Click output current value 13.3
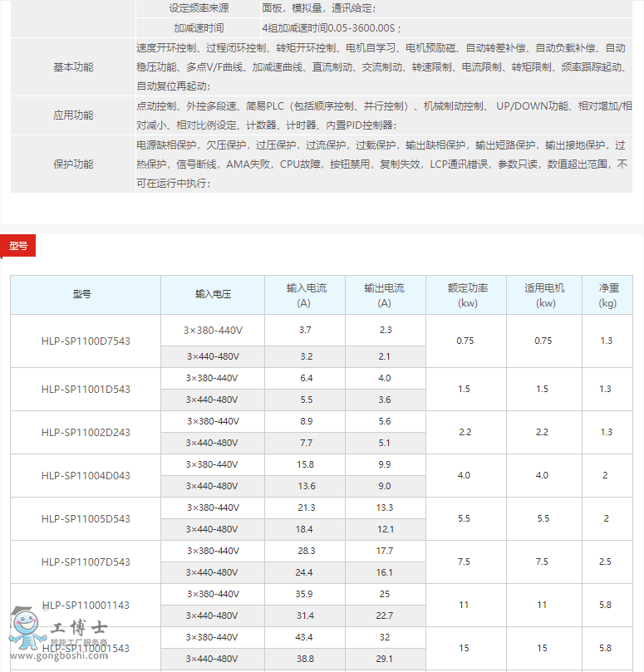The height and width of the screenshot is (672, 644). (x=385, y=508)
